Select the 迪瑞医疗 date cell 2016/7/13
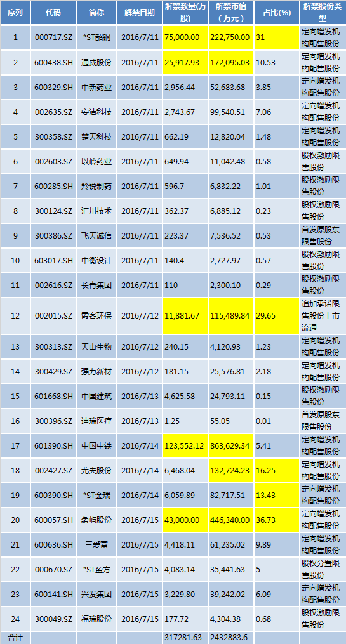 pyautogui.click(x=140, y=421)
